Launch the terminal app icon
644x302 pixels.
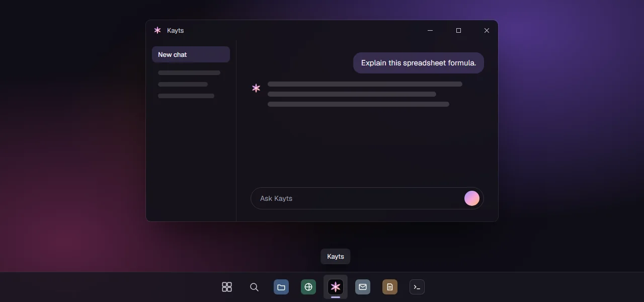coord(417,287)
